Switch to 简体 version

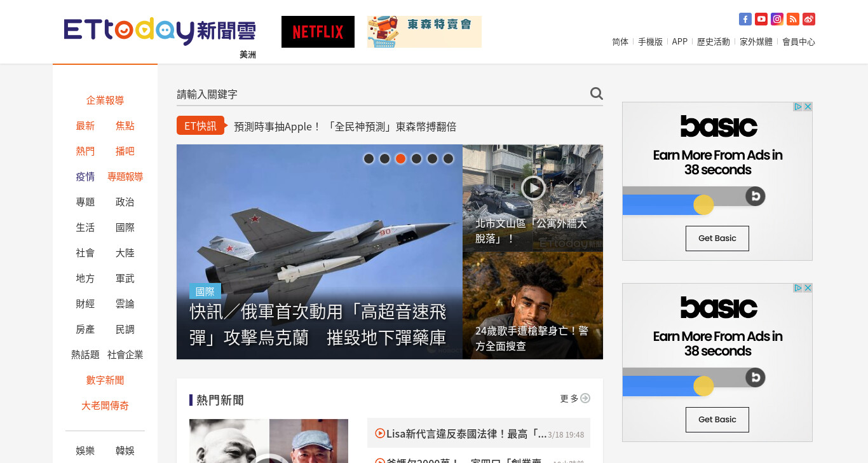(620, 41)
